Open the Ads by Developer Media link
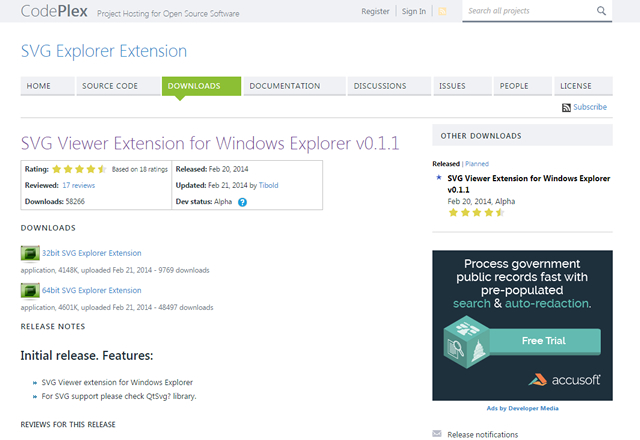This screenshot has height=440, width=640. (522, 408)
